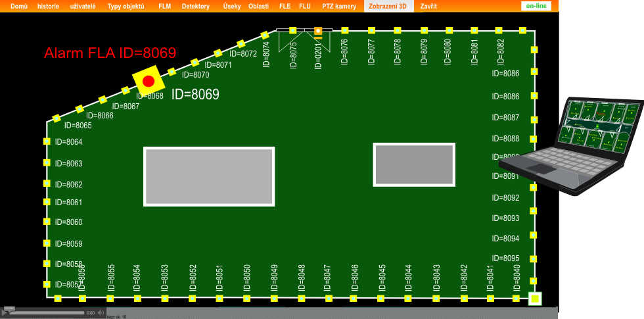Open the Oblasti section
The width and height of the screenshot is (644, 319).
pyautogui.click(x=258, y=6)
